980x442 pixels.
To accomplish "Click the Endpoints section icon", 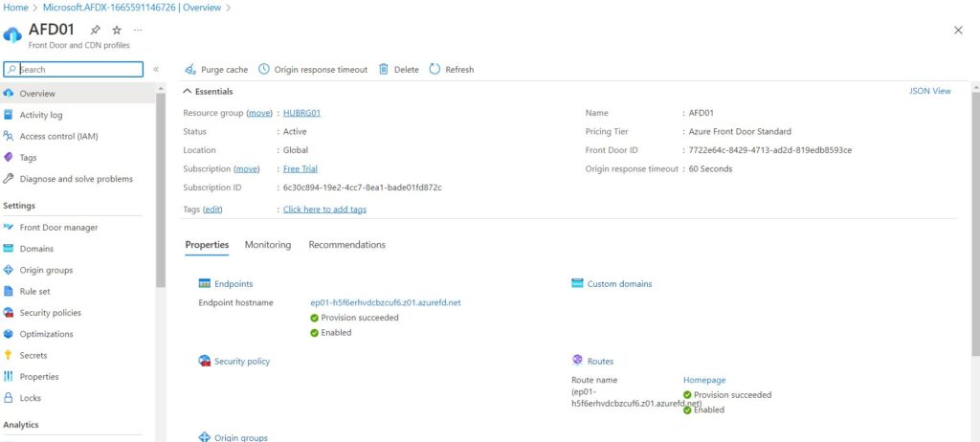I will [205, 283].
